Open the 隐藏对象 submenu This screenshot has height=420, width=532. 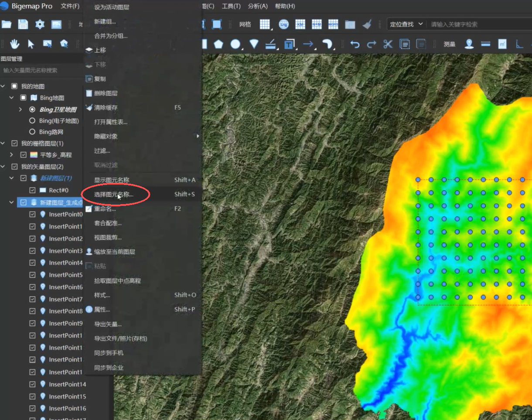(142, 137)
